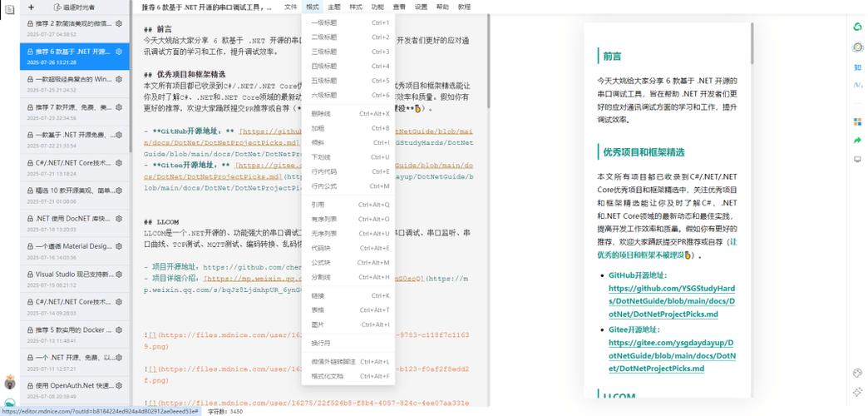Open settings gear for 精选 10 款开源美观 article
This screenshot has width=868, height=416.
pos(118,191)
